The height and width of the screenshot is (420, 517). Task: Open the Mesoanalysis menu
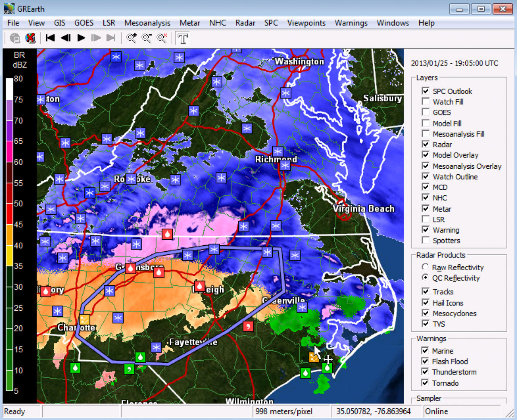coord(147,23)
